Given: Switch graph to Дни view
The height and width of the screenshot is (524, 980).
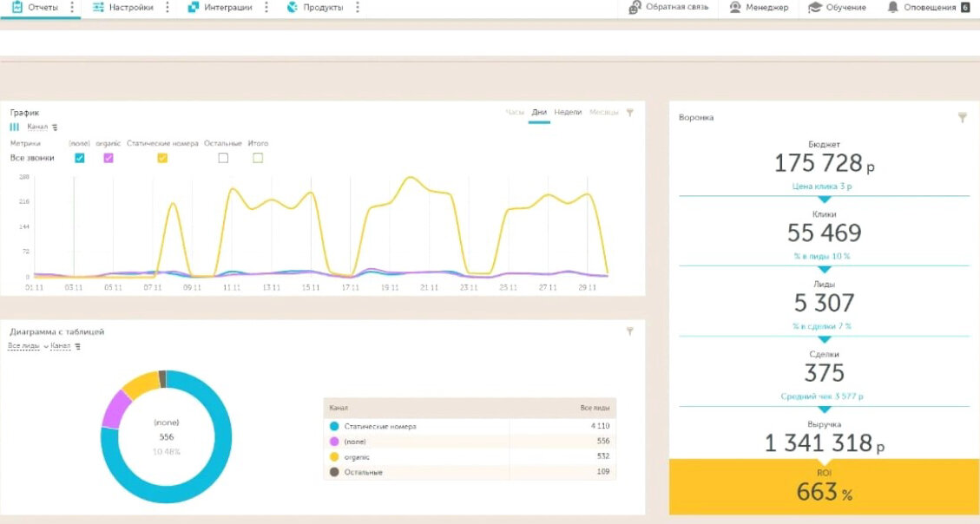Looking at the screenshot, I should click(539, 113).
